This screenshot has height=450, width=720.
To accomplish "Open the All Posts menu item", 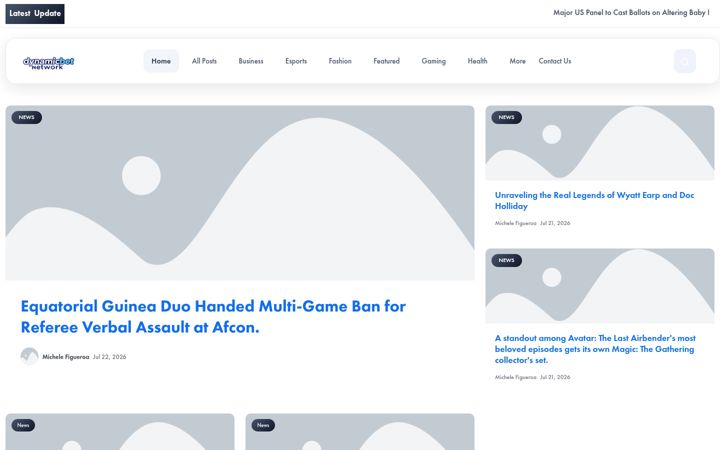I will tap(204, 61).
